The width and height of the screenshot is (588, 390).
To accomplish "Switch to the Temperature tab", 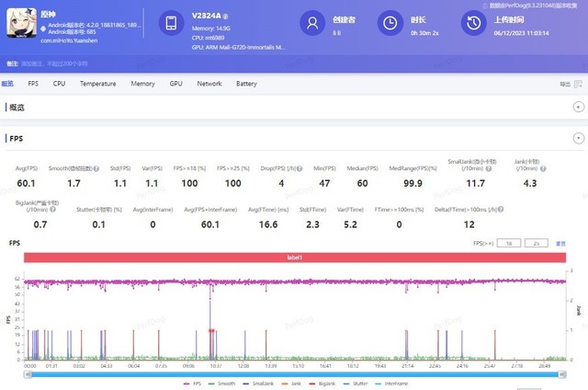I will pos(97,84).
